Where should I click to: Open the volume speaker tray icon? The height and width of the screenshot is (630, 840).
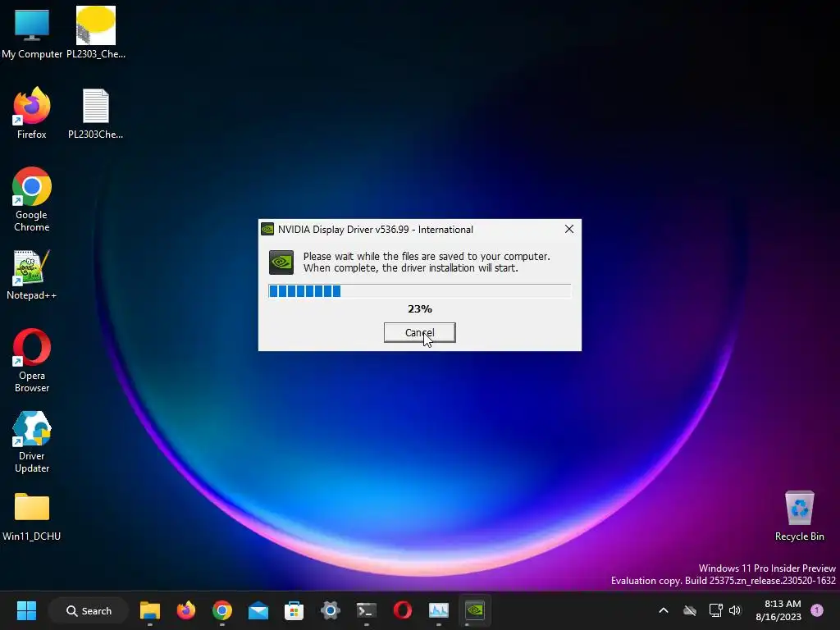(x=735, y=610)
